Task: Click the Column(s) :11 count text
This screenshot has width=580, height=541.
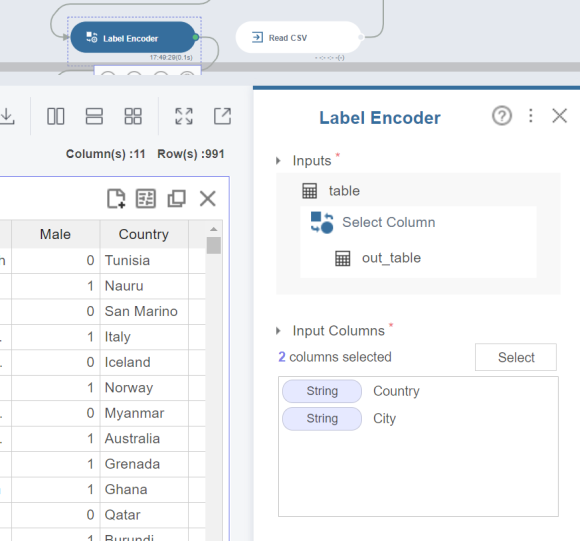Action: click(x=105, y=154)
